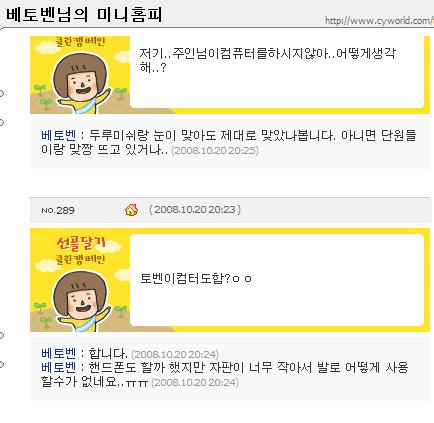Open the cyworld.com URL in the header
434x423 pixels.
coord(379,21)
